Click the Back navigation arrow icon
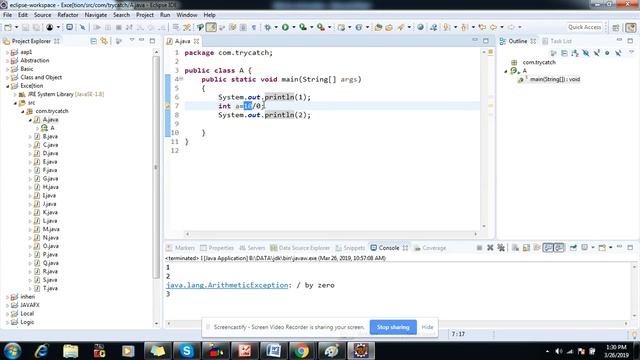The width and height of the screenshot is (640, 360). tap(493, 27)
